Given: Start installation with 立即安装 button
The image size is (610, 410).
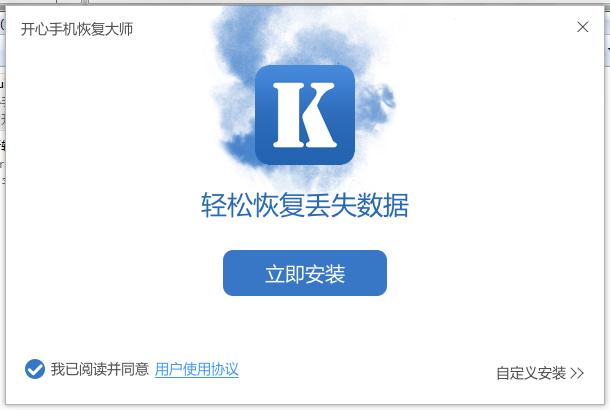Looking at the screenshot, I should click(x=305, y=273).
